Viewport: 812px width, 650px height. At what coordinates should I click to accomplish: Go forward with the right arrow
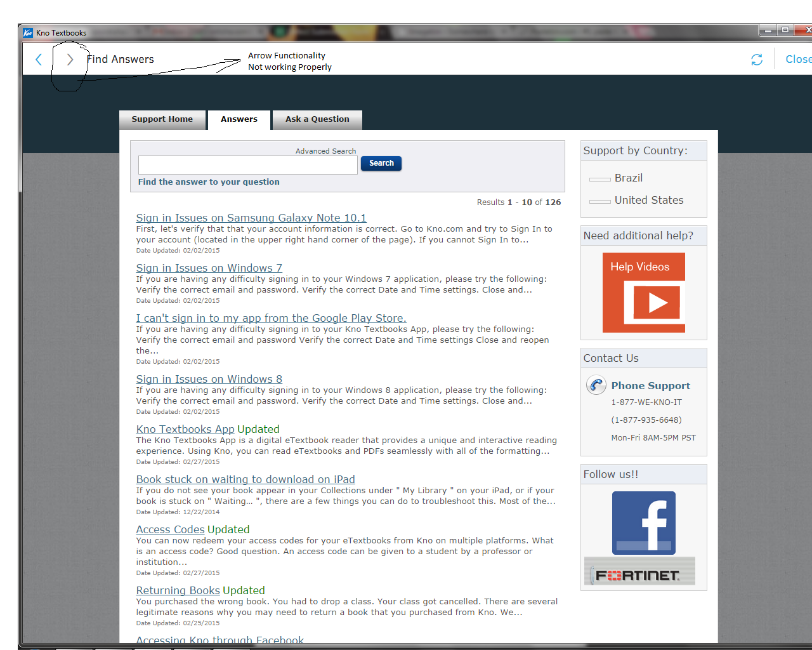point(70,60)
